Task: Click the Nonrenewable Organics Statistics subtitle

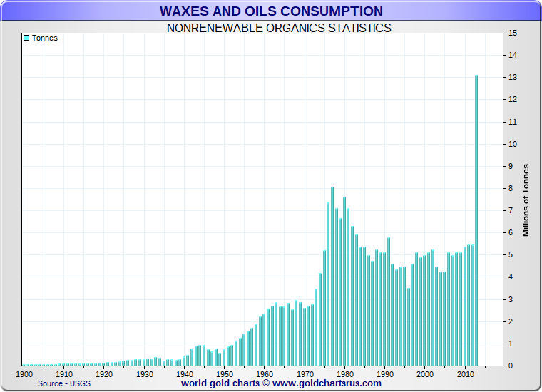Action: (278, 28)
